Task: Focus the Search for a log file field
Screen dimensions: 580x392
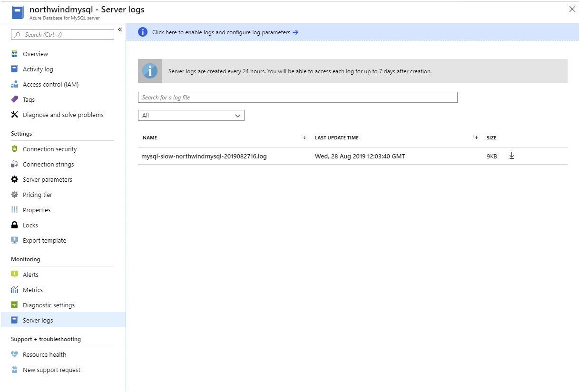Action: coord(298,98)
